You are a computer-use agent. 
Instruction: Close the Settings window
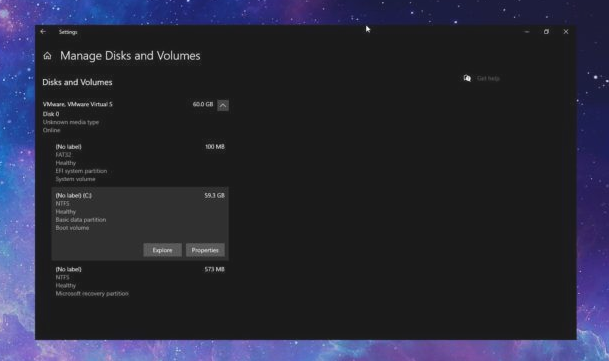click(x=566, y=32)
